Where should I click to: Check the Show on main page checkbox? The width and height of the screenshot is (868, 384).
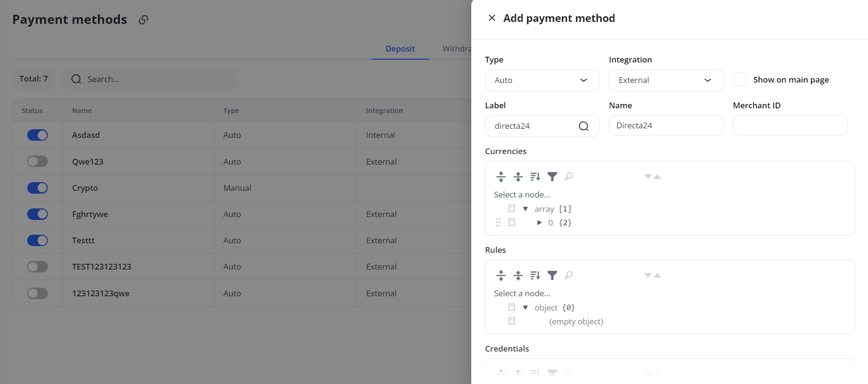pos(740,80)
